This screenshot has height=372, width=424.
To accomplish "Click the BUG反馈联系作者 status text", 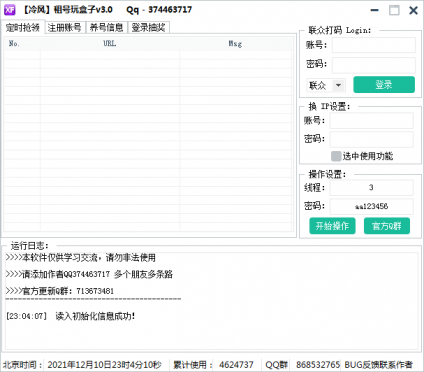I will point(378,365).
